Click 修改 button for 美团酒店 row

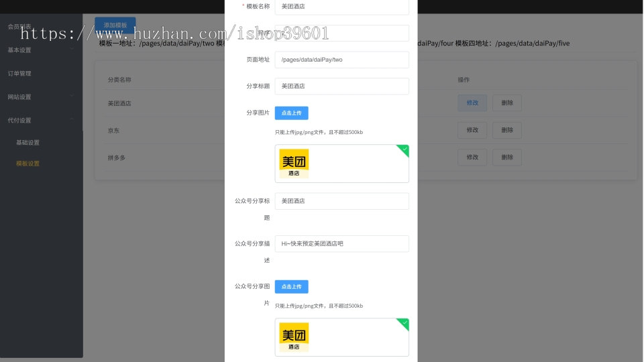click(x=472, y=103)
